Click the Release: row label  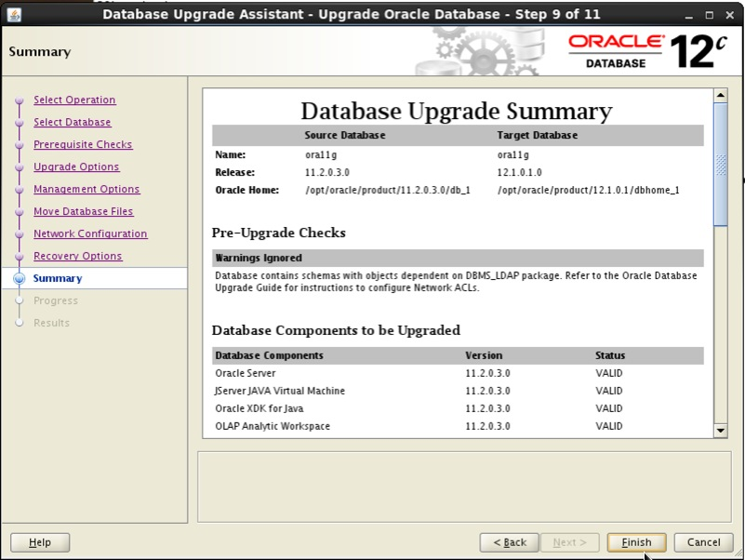coord(234,173)
